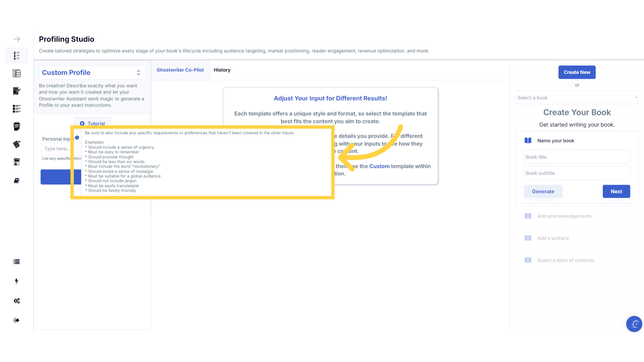Switch to the History tab
The height and width of the screenshot is (362, 644).
coord(222,70)
